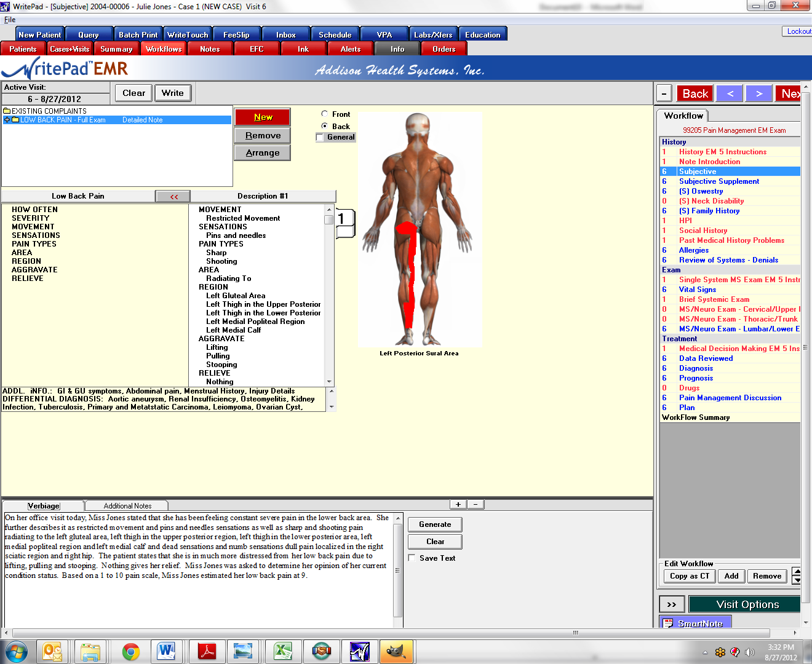Click the SmartNote notepad icon
Screen dimensions: 812x664
pos(669,623)
